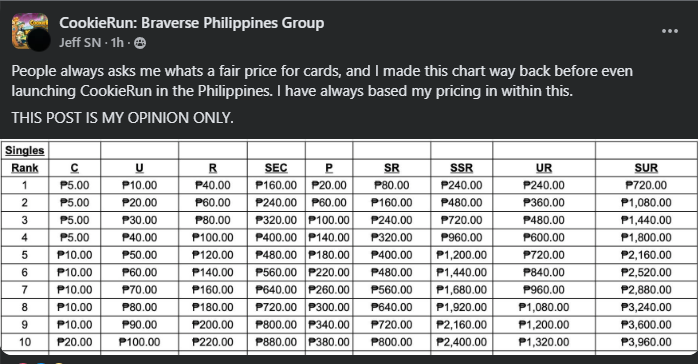This screenshot has height=364, width=698.
Task: Select the SUR column header
Action: point(646,168)
